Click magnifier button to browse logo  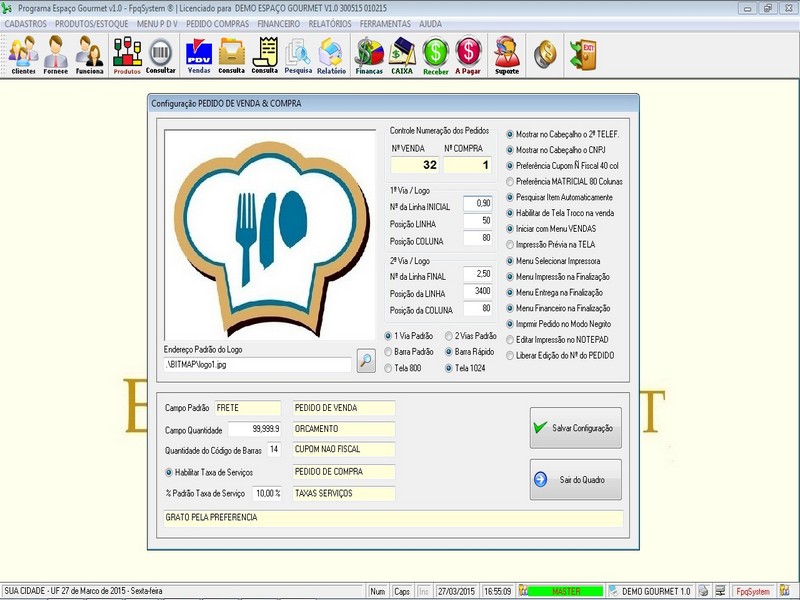366,361
